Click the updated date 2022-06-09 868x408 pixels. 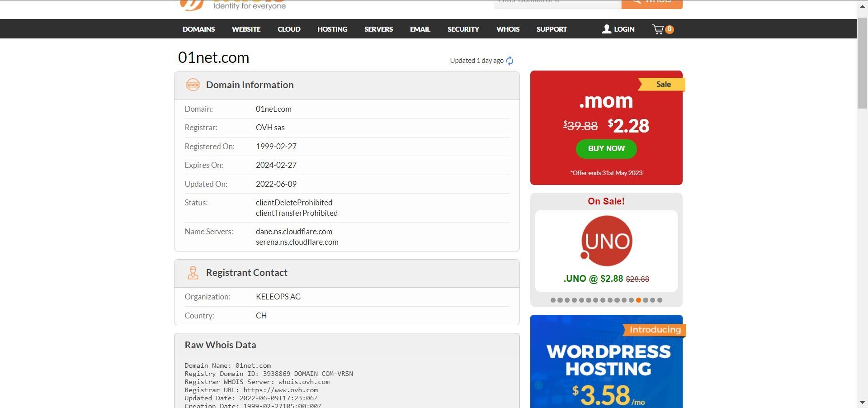[276, 184]
